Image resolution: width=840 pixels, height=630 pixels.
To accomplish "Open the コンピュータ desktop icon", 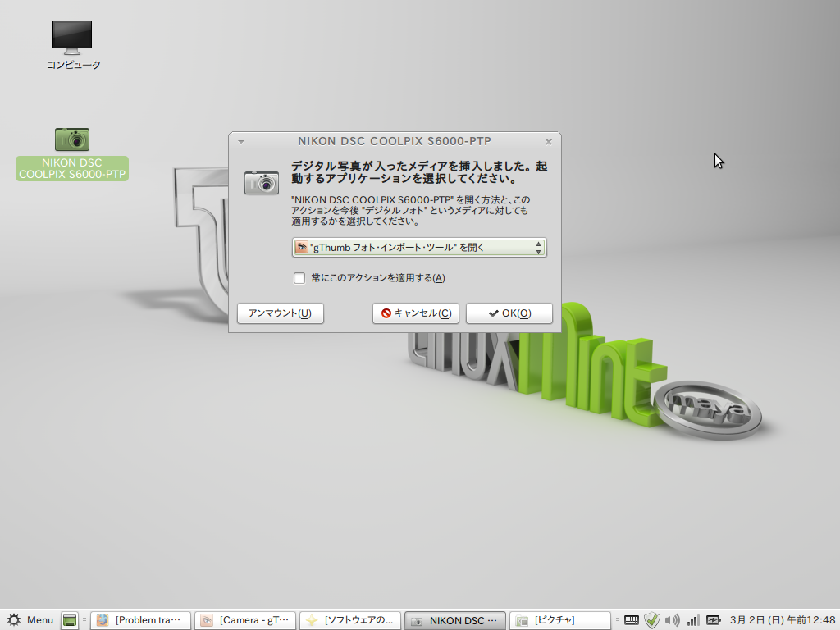I will point(72,37).
